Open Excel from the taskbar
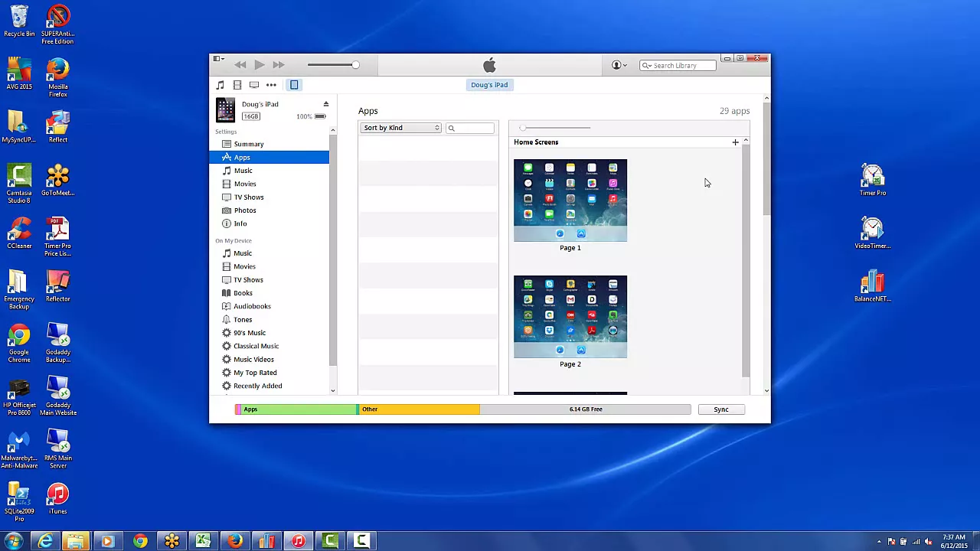Image resolution: width=980 pixels, height=551 pixels. 204,541
